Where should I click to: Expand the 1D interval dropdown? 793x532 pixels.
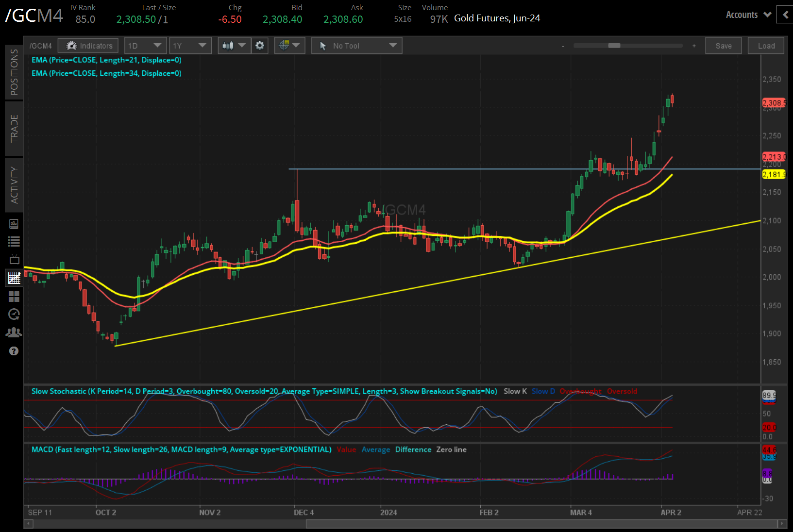(x=145, y=46)
